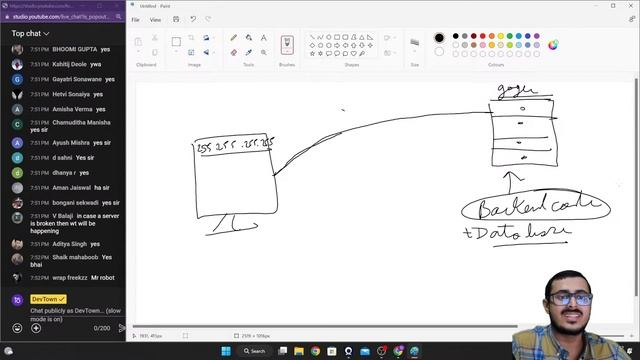
Task: Click the DevTown channel badge
Action: click(x=48, y=299)
